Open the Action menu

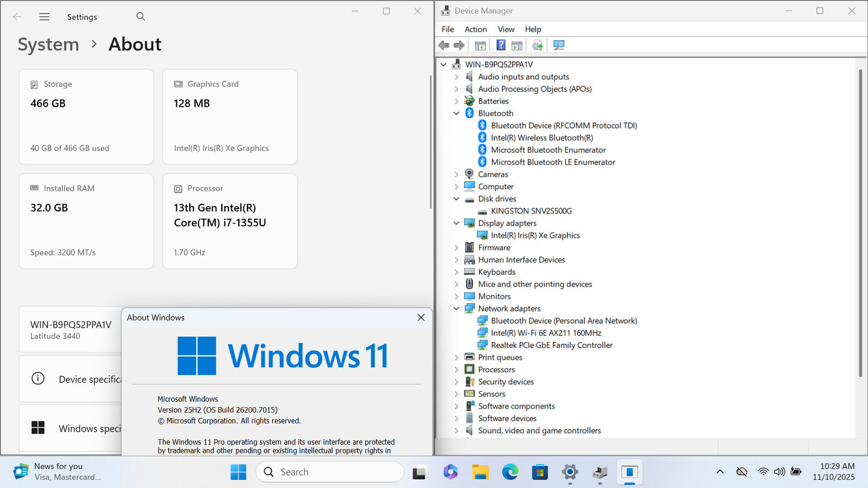coord(475,29)
